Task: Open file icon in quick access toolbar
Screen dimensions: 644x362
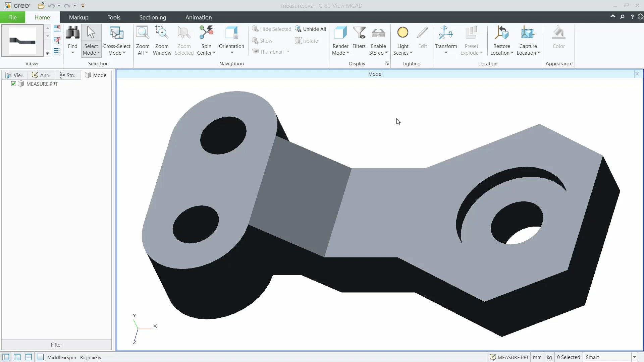Action: [41, 6]
